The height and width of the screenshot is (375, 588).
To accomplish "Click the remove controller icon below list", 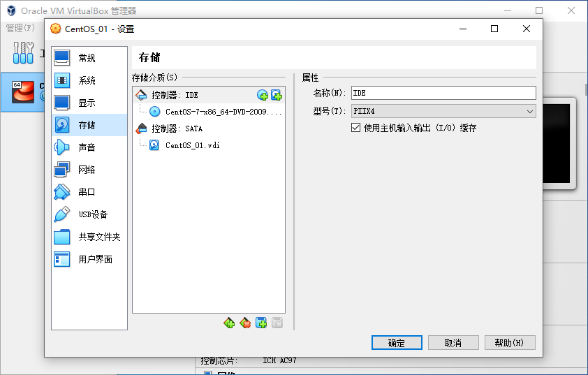I will tap(245, 323).
